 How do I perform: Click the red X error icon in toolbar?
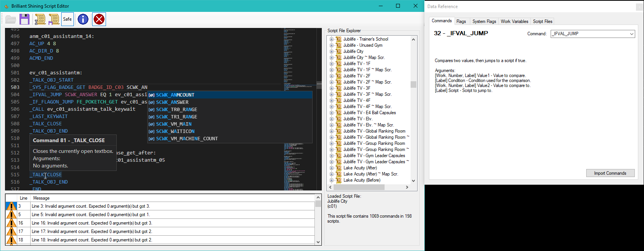point(99,19)
